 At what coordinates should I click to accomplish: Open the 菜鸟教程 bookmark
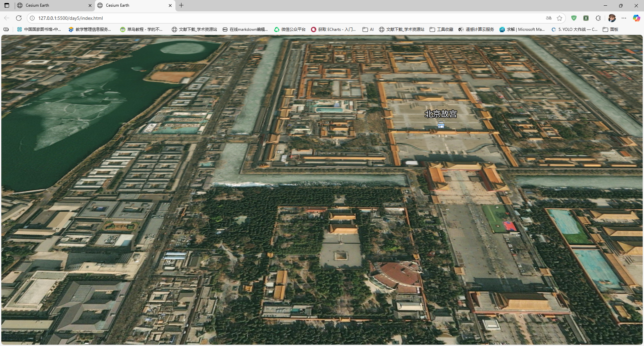[x=141, y=30]
